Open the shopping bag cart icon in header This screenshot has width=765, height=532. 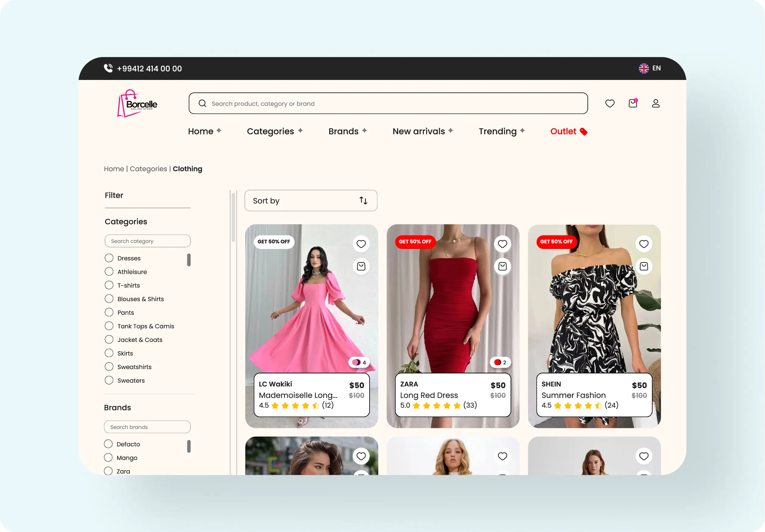click(x=633, y=103)
